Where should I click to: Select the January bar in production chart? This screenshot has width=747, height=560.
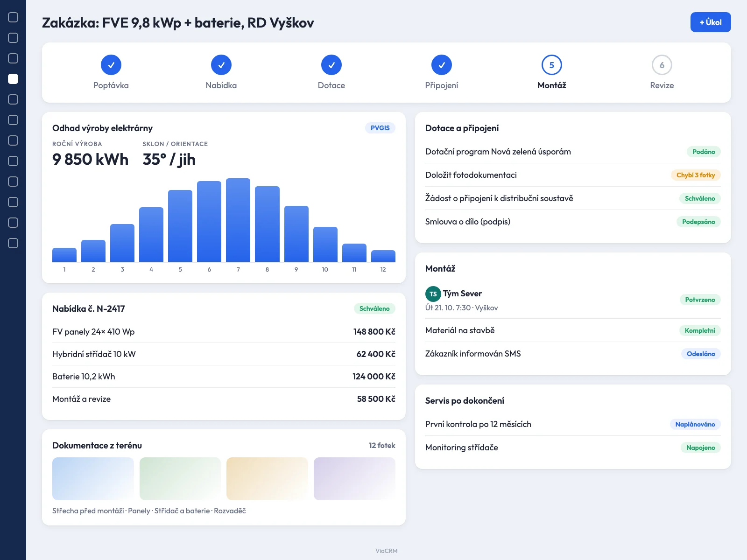(x=64, y=255)
